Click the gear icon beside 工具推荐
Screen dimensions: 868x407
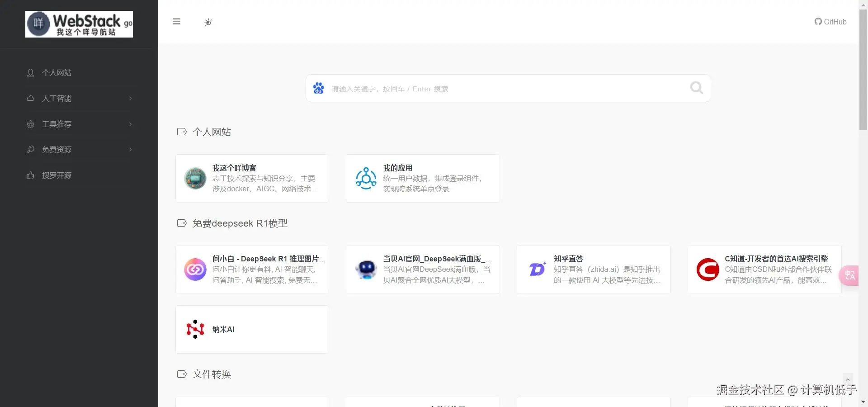coord(30,124)
